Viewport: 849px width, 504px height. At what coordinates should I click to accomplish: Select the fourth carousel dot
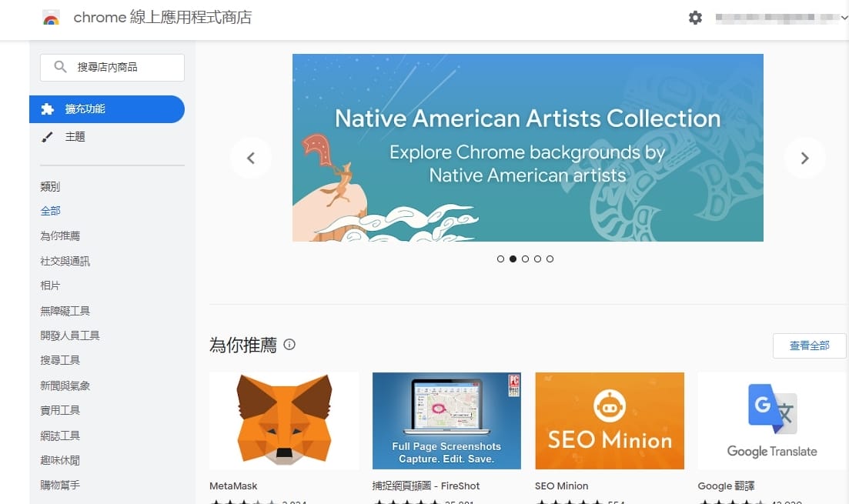538,259
